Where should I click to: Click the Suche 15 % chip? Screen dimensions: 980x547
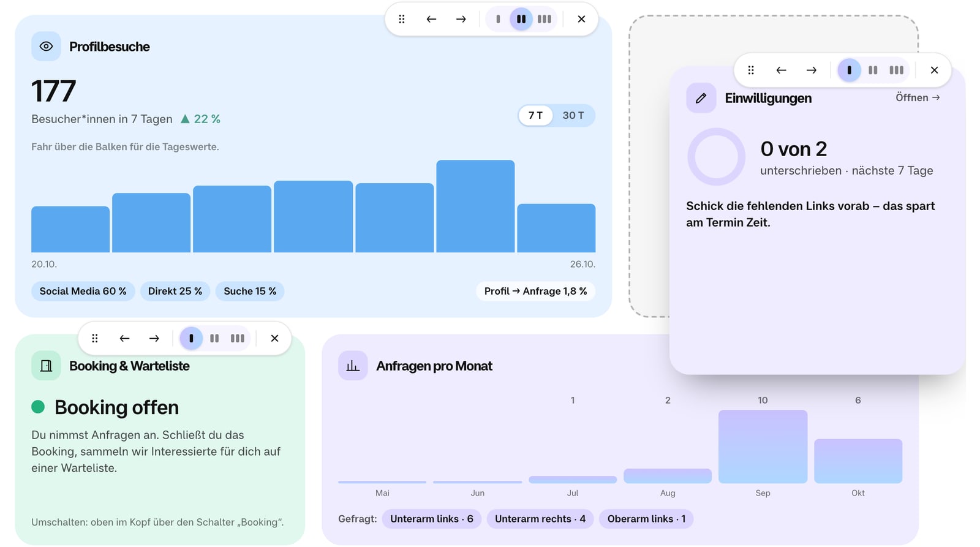[x=250, y=291]
